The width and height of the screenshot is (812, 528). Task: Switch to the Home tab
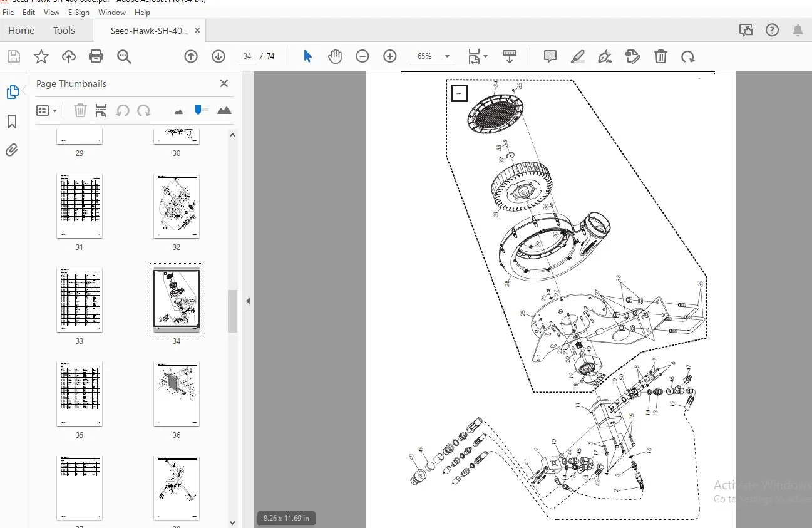(21, 31)
